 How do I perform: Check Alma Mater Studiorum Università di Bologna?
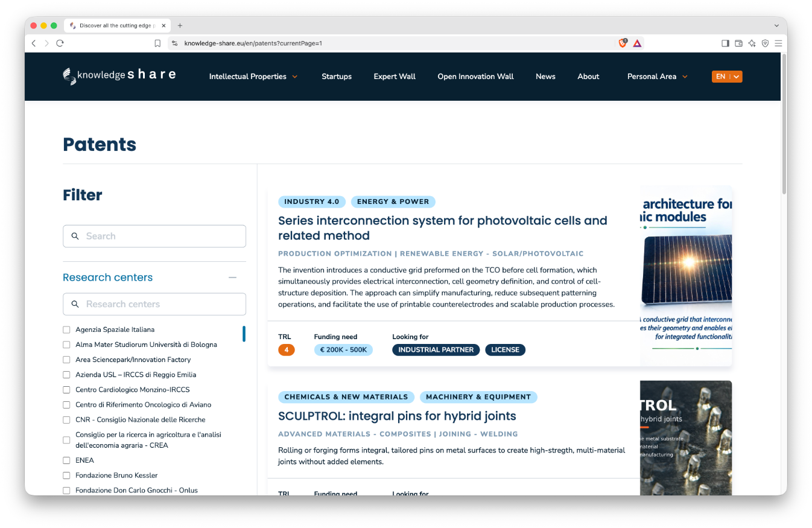[66, 345]
